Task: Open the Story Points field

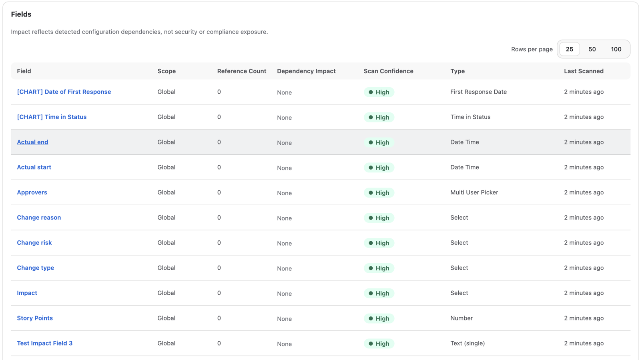Action: coord(35,318)
